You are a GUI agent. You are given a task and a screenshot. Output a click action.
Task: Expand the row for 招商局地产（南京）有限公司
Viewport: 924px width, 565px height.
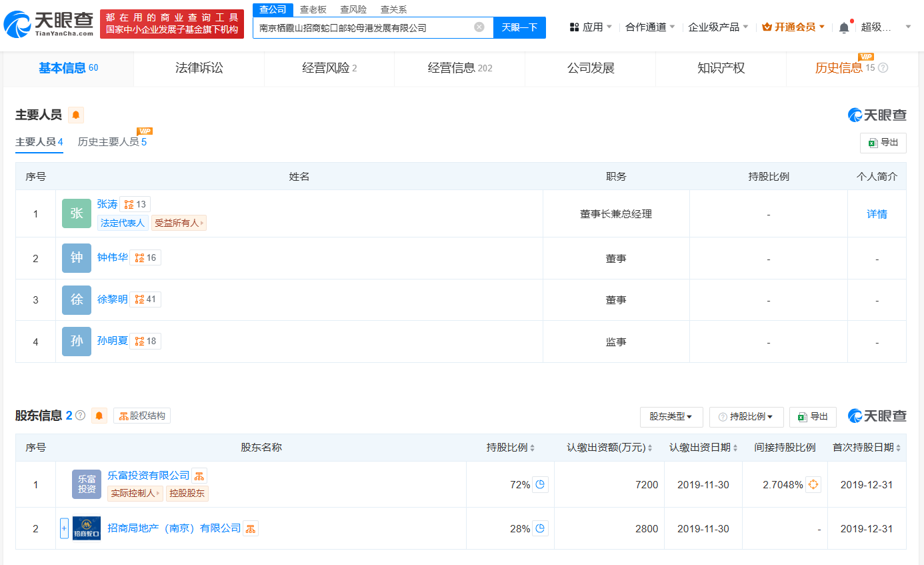pyautogui.click(x=64, y=528)
